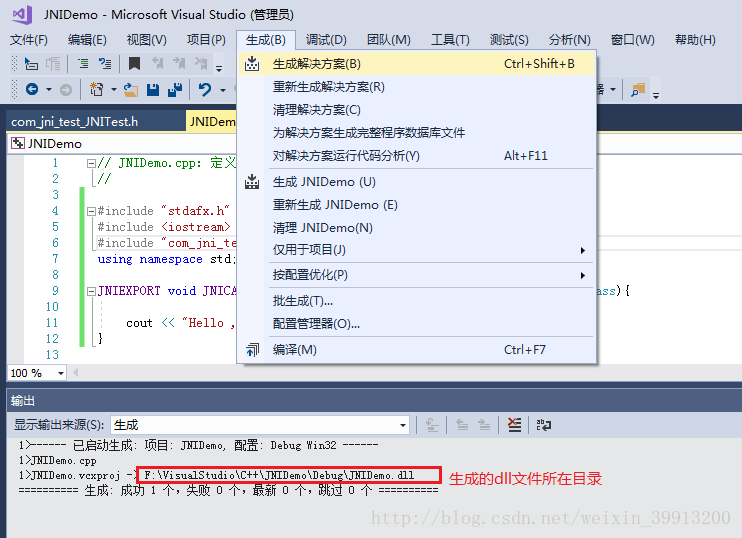Select 生成解决方案(B) menu entry
Viewport: 742px width, 538px height.
point(416,64)
